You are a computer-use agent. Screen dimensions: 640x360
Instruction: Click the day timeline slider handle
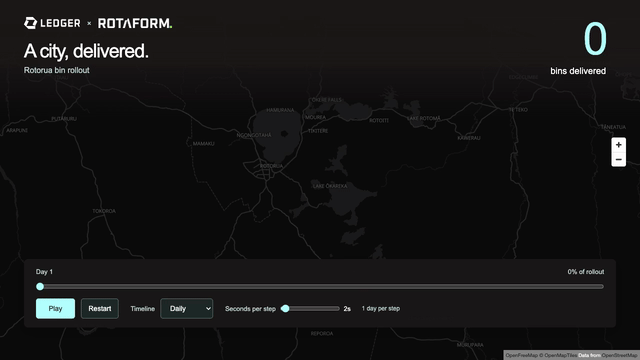pyautogui.click(x=40, y=287)
